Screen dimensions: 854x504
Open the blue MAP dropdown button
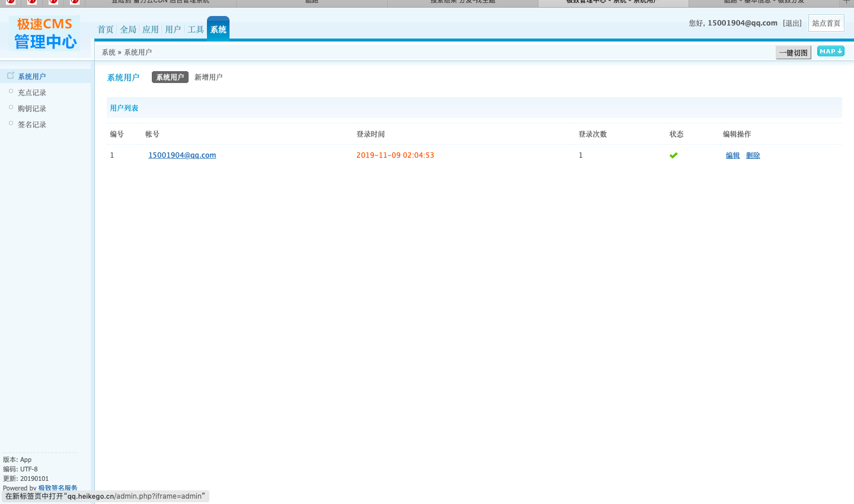(x=830, y=52)
